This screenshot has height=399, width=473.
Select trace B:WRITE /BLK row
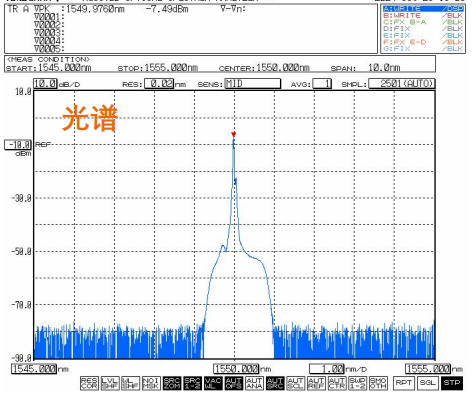(x=423, y=16)
